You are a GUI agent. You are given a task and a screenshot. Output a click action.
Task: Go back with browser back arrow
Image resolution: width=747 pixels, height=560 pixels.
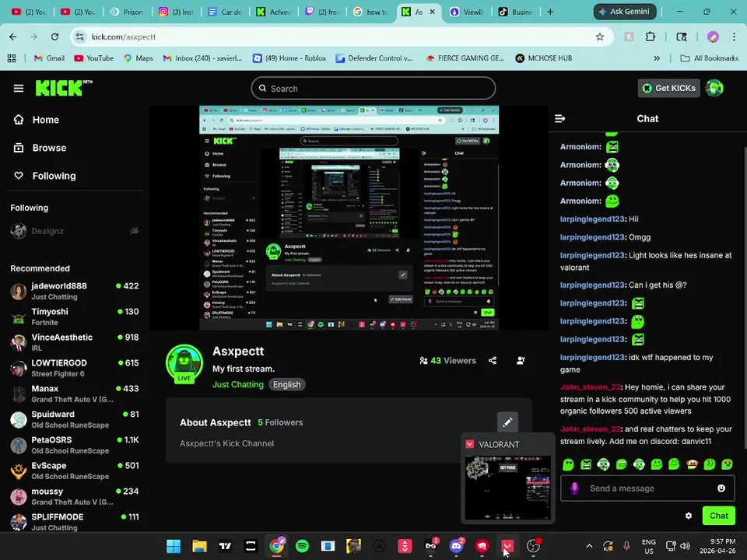[x=13, y=37]
